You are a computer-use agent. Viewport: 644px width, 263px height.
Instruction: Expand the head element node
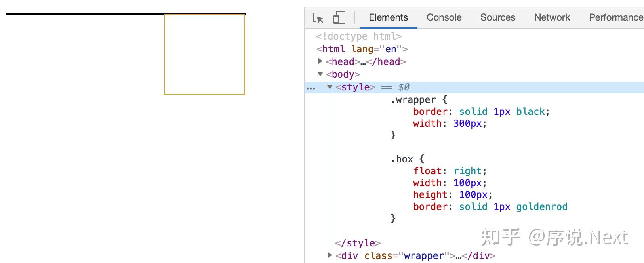320,61
